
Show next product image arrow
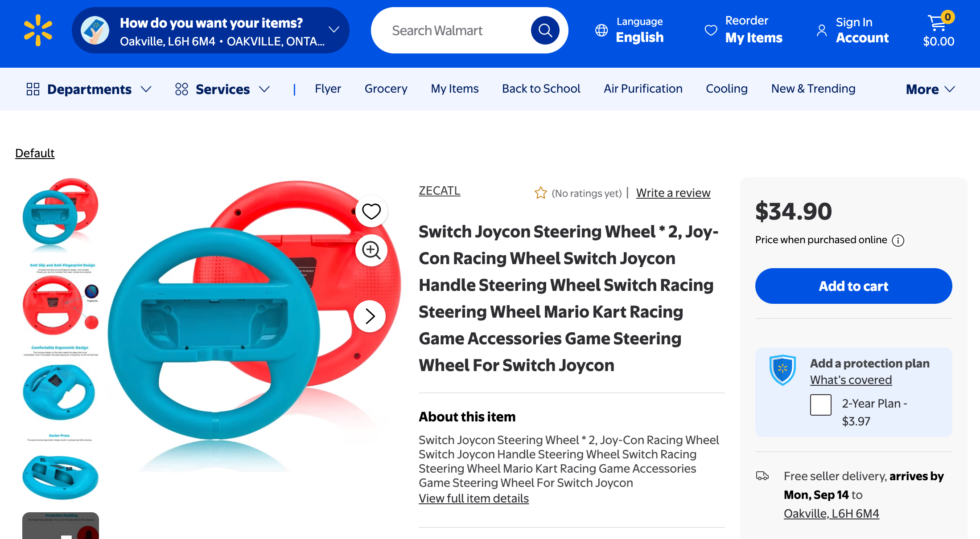click(x=370, y=316)
